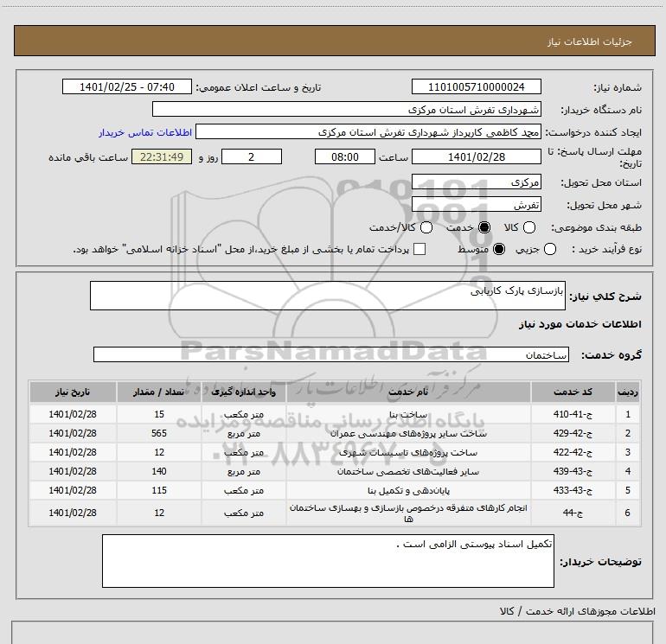Click the need date 1401/02/28 in row 6
Image resolution: width=666 pixels, height=644 pixels.
pyautogui.click(x=73, y=513)
